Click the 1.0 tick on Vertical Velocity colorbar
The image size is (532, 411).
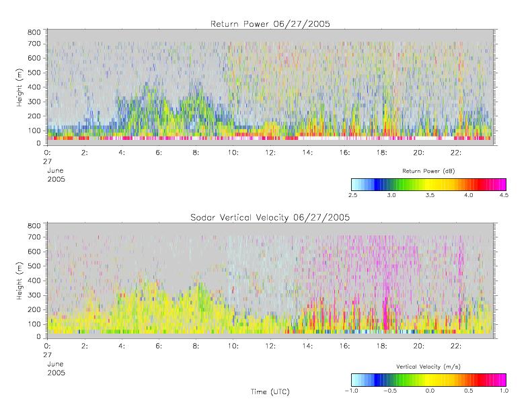tap(504, 391)
